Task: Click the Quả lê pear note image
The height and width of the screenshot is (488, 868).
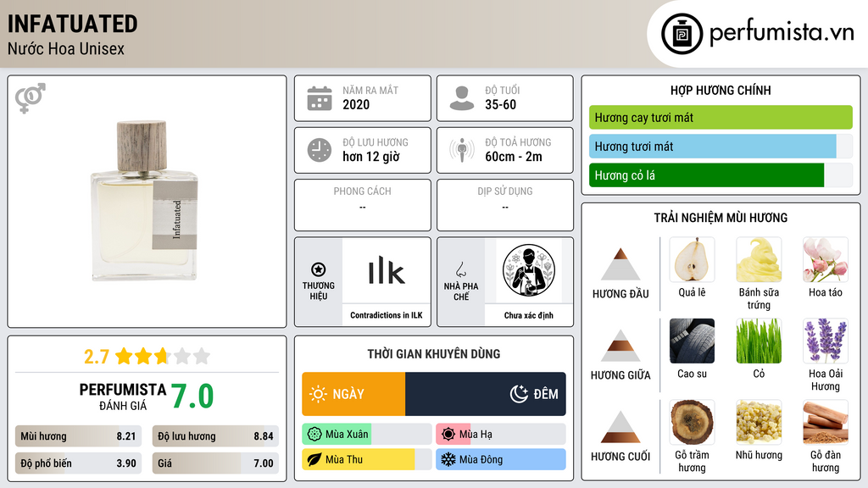Action: pyautogui.click(x=692, y=260)
